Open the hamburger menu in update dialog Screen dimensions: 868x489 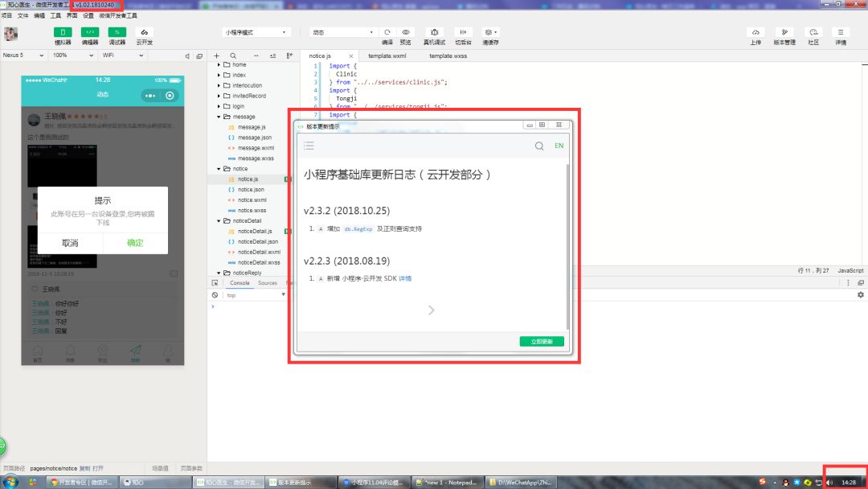tap(309, 146)
